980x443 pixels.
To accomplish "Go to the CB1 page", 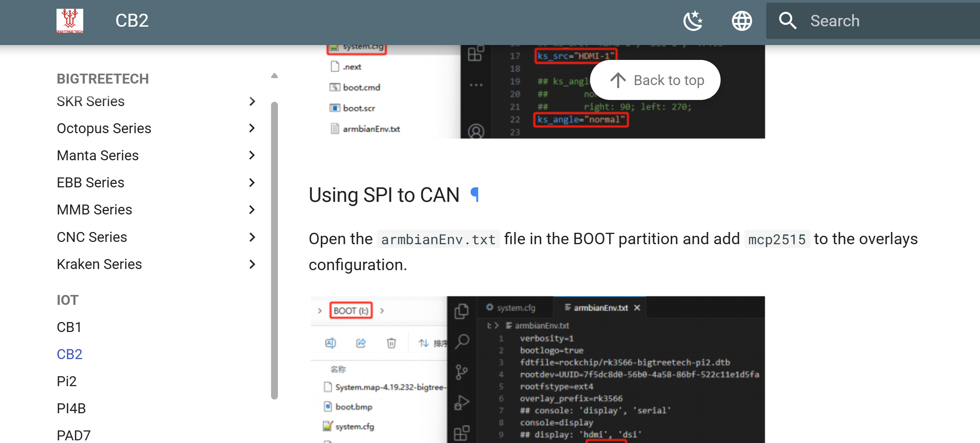I will click(x=69, y=327).
